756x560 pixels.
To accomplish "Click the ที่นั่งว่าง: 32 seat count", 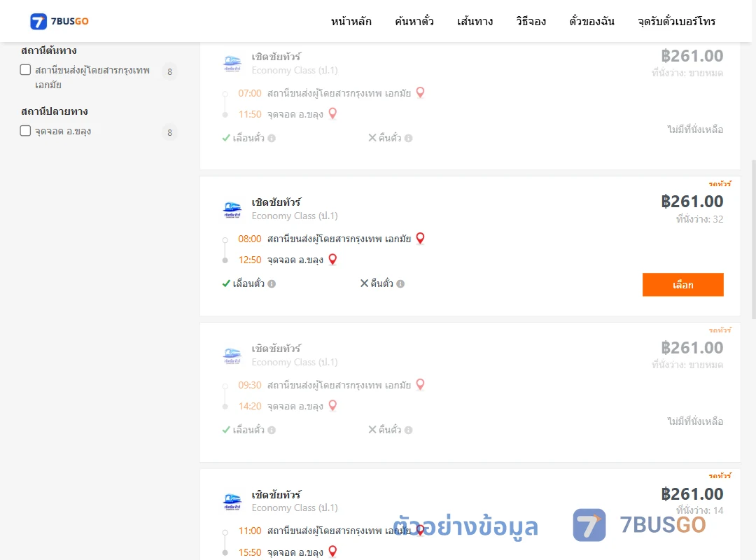I will (699, 220).
